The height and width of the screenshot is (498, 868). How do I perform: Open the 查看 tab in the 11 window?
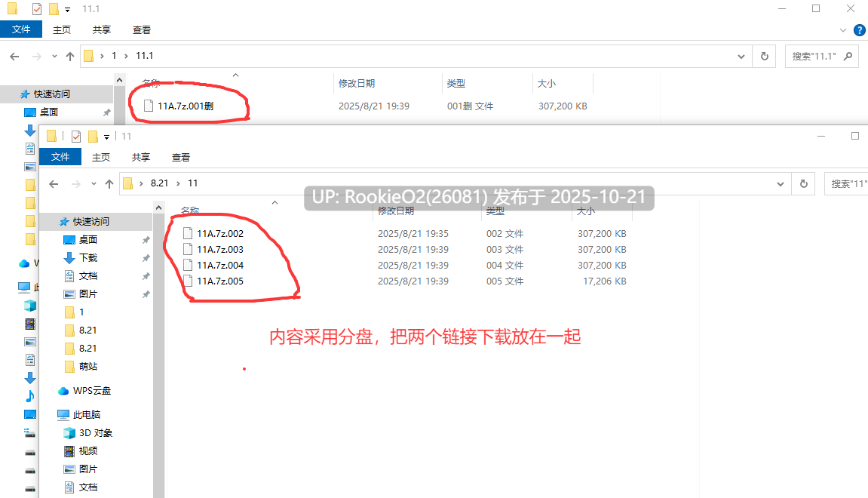[x=180, y=157]
